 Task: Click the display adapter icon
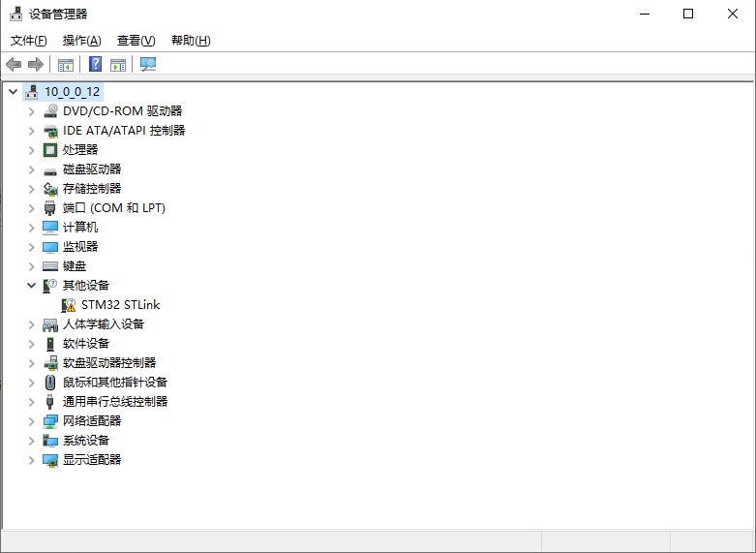click(50, 460)
